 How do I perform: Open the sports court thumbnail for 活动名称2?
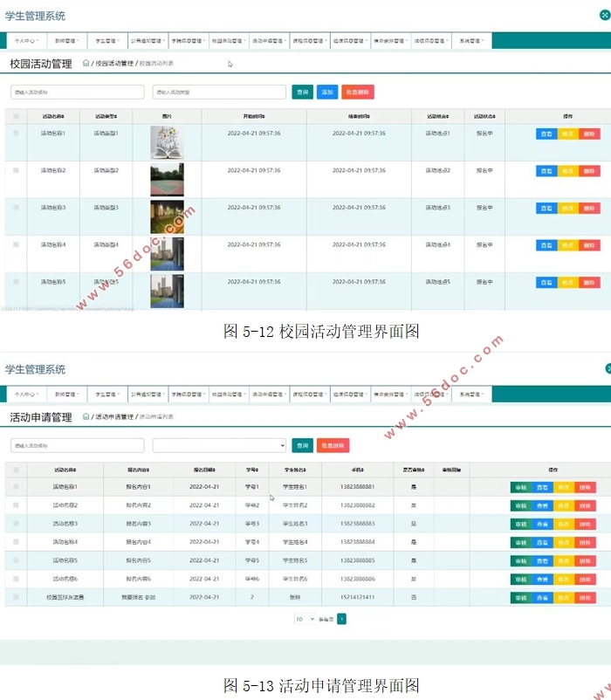click(167, 180)
